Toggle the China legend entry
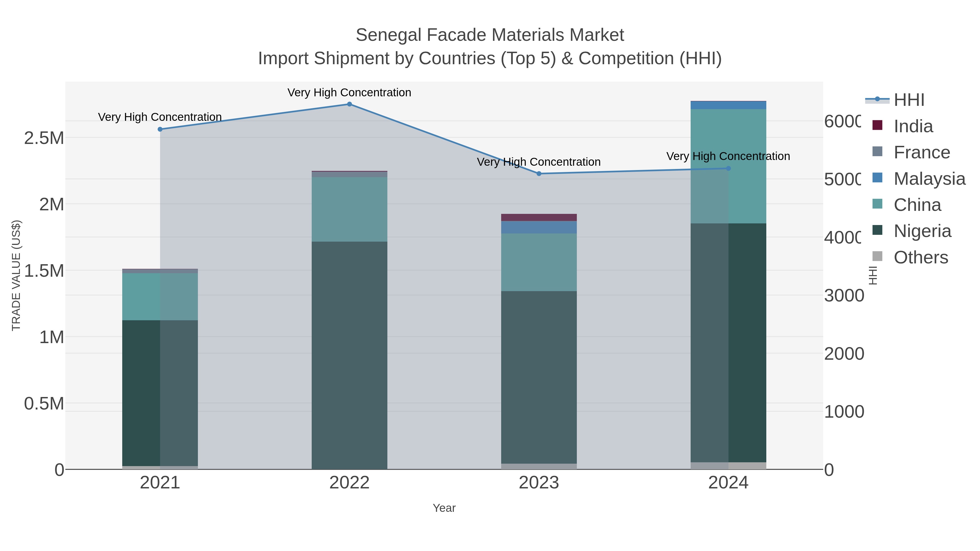Screen dimensions: 980x551 [x=906, y=205]
